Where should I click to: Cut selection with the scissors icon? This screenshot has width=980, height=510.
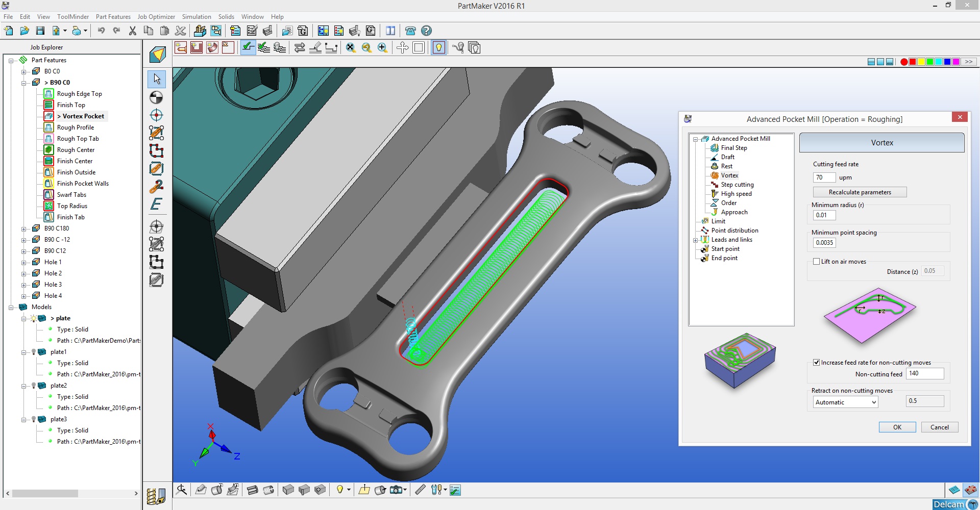click(133, 31)
